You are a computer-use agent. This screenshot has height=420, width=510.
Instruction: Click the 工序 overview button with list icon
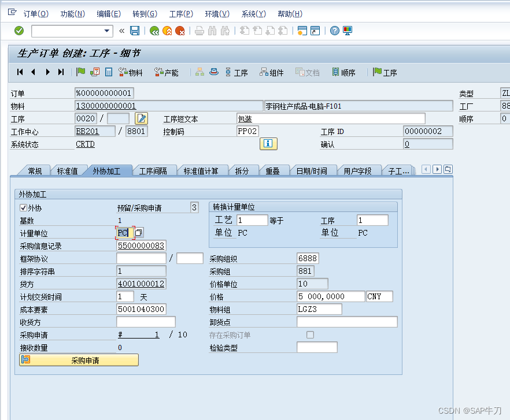236,72
